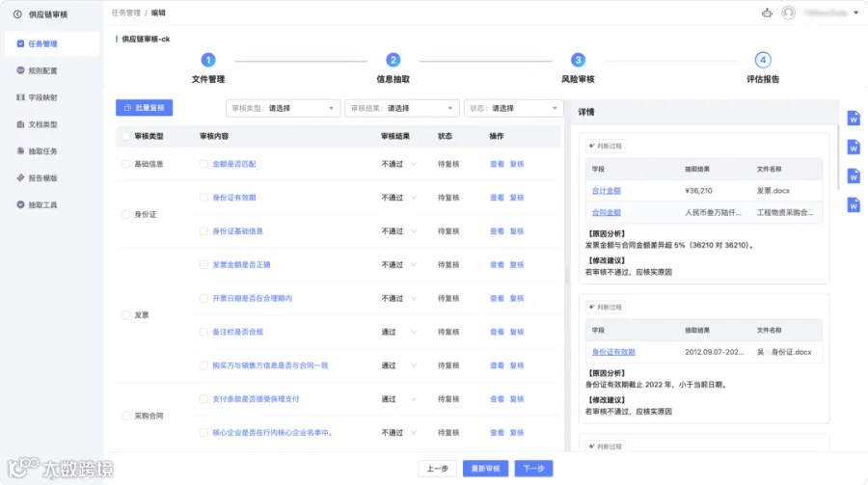The image size is (868, 485).
Task: Click step 2 circle for 信息抽取
Action: pos(393,60)
